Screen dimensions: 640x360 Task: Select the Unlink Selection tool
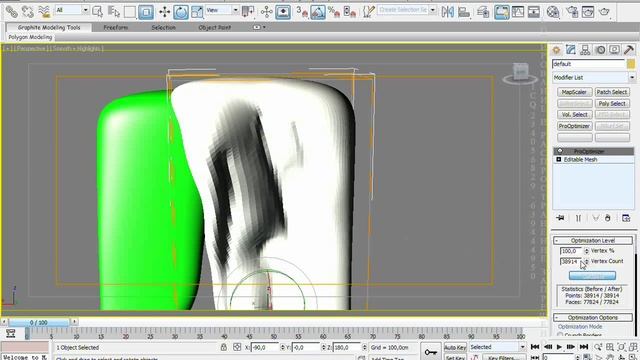tap(28, 11)
